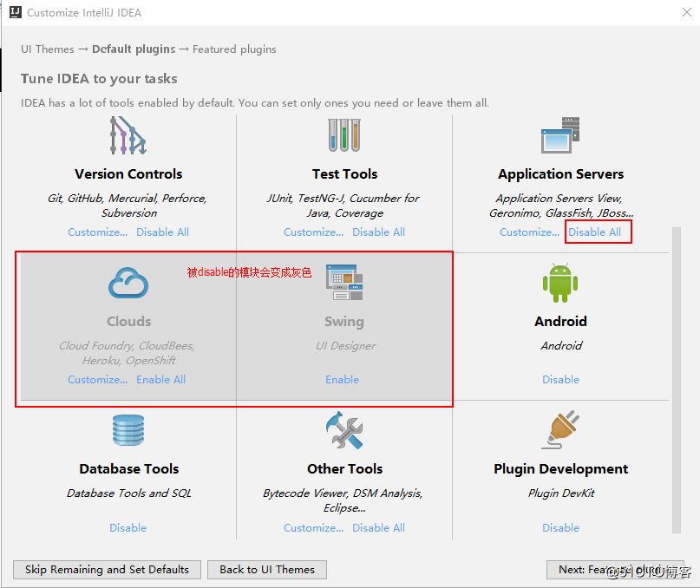700x588 pixels.
Task: Proceed to next Featured plugins step
Action: [x=615, y=570]
